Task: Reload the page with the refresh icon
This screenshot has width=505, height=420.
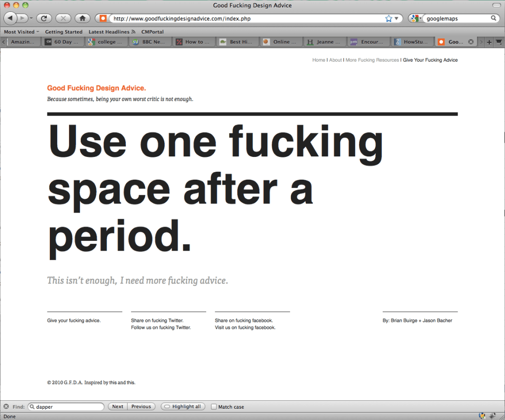Action: point(44,18)
